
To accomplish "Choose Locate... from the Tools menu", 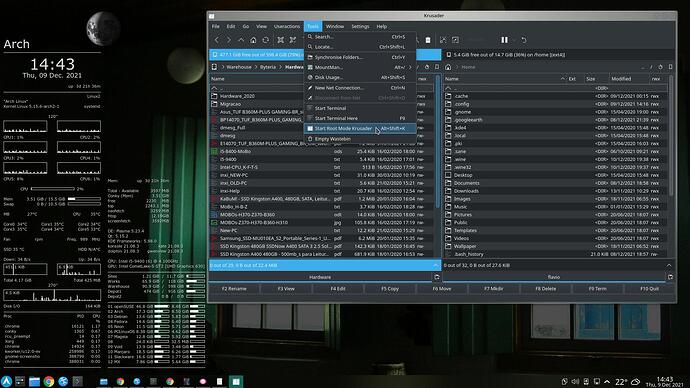I will [x=360, y=47].
